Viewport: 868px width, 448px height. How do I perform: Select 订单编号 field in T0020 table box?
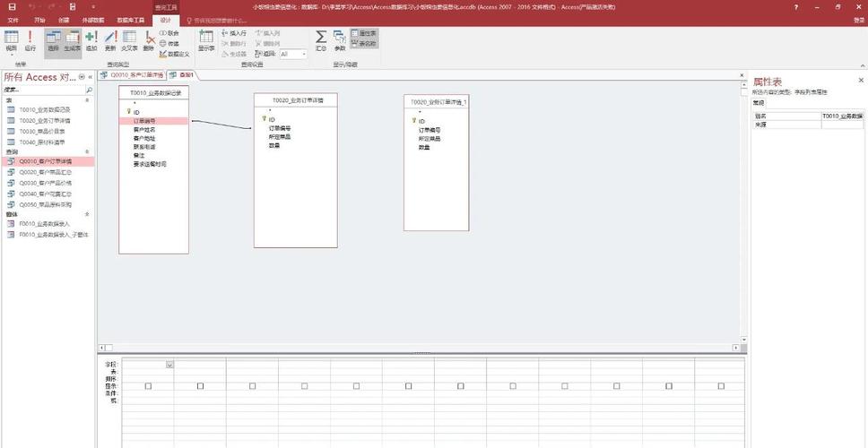pyautogui.click(x=280, y=128)
